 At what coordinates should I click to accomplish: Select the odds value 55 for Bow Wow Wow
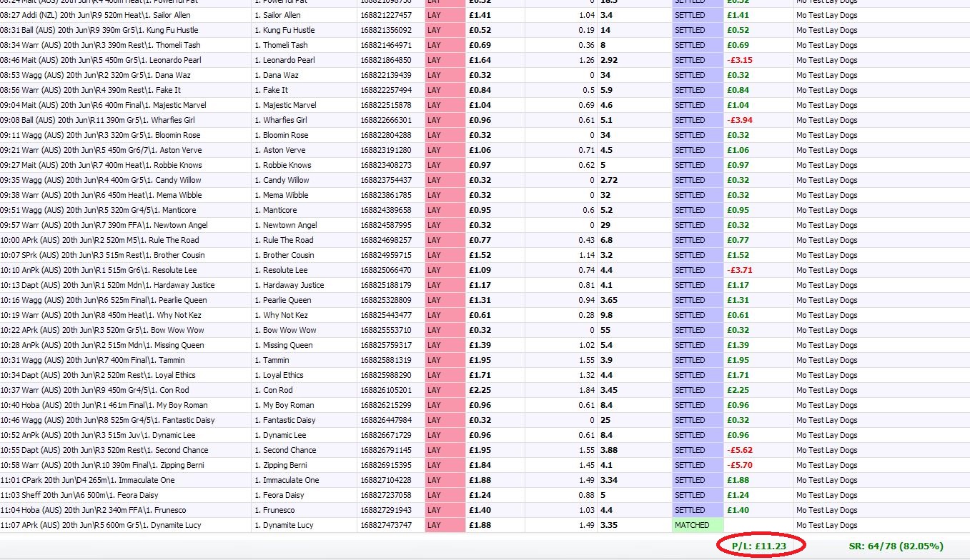click(605, 330)
